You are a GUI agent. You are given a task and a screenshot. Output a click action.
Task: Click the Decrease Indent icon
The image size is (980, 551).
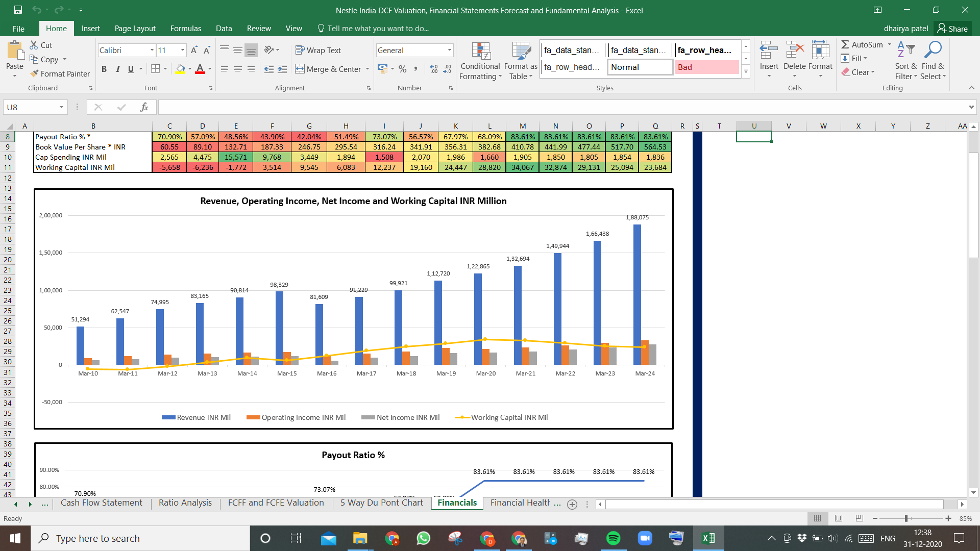pyautogui.click(x=269, y=69)
